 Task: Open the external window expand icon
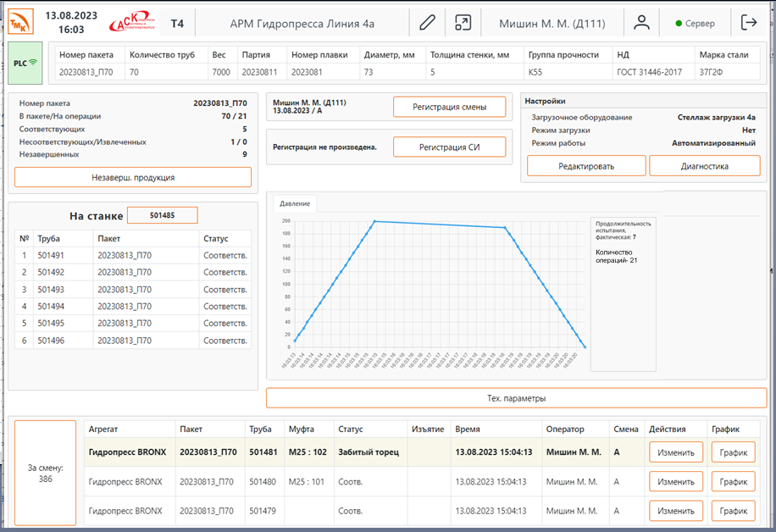[x=463, y=23]
